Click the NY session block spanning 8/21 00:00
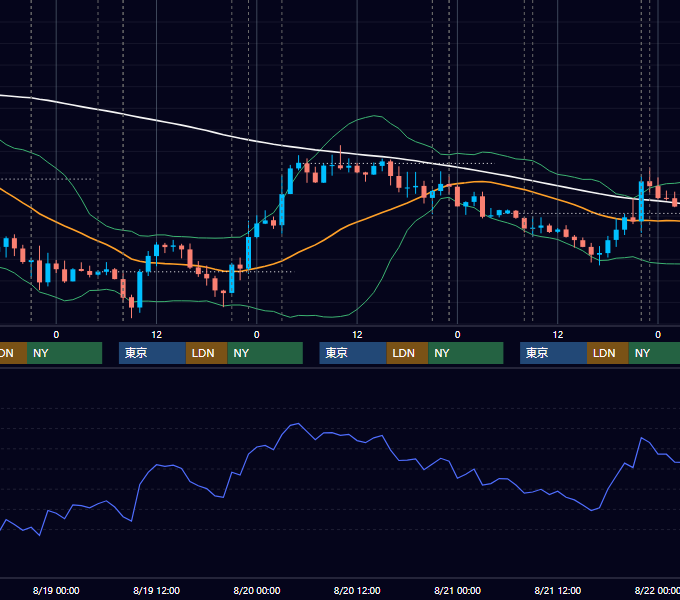This screenshot has width=680, height=600. [x=466, y=353]
